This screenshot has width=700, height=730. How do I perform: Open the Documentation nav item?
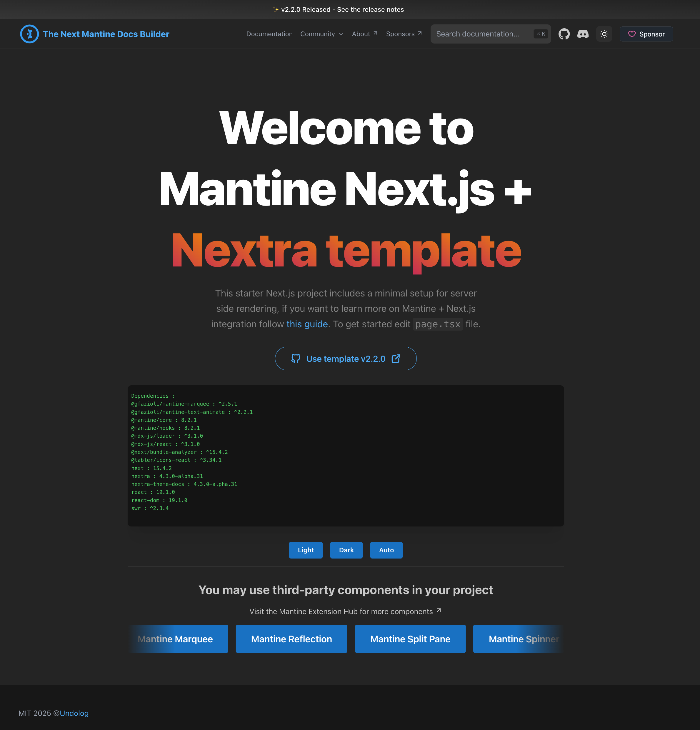coord(269,34)
